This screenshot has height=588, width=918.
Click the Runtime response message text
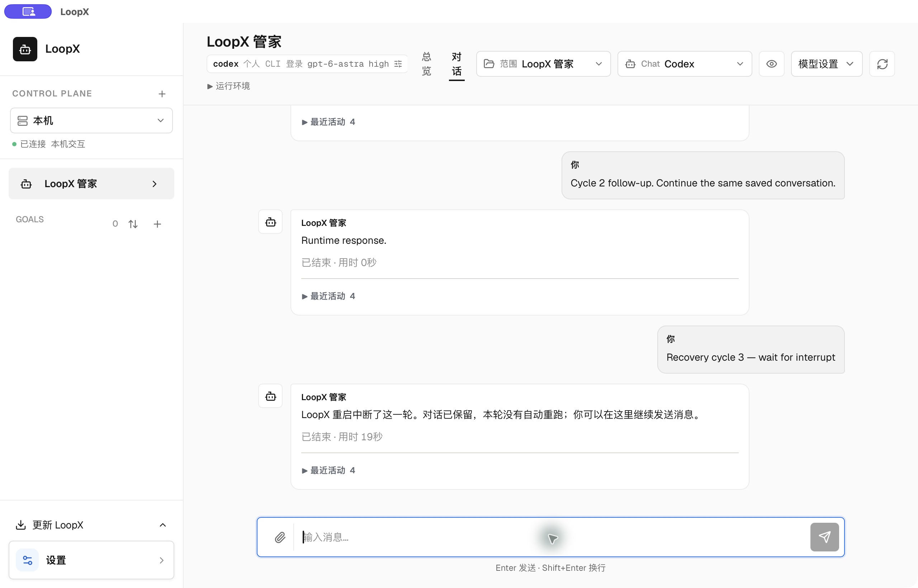pyautogui.click(x=344, y=240)
